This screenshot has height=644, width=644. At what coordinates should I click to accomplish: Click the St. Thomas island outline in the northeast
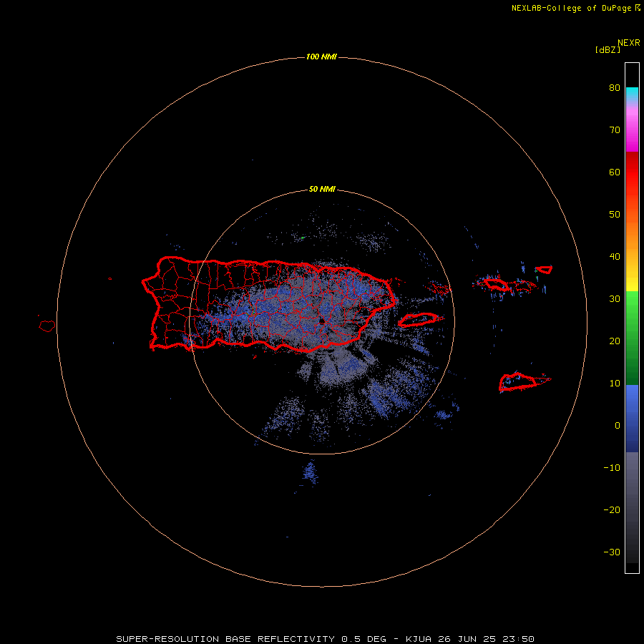(x=495, y=284)
